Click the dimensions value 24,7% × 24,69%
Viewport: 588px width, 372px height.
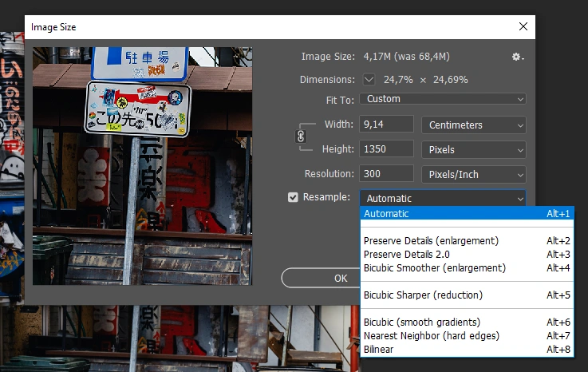[425, 80]
